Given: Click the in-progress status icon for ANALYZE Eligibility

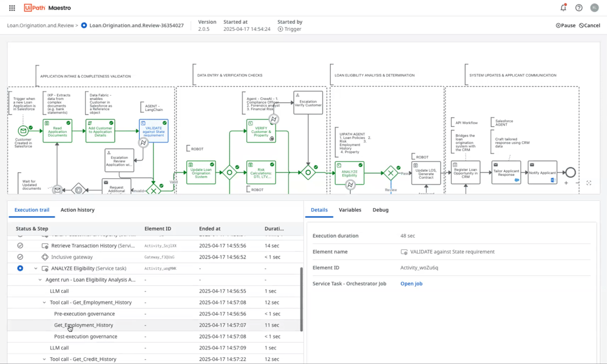Looking at the screenshot, I should (20, 268).
